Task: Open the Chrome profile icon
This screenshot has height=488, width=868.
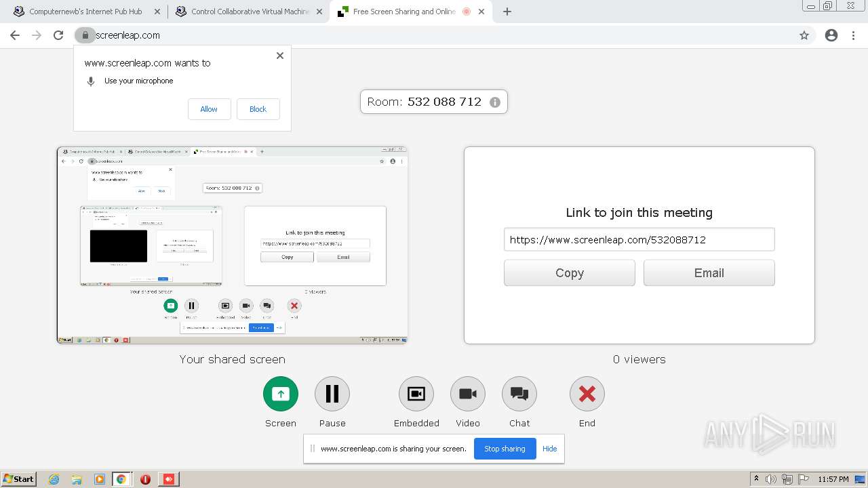Action: [831, 35]
